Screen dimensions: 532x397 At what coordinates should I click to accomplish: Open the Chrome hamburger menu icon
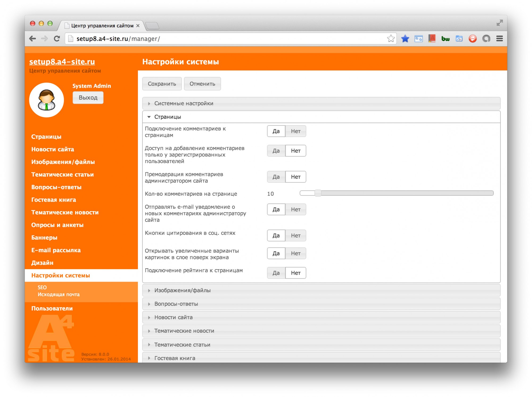click(x=500, y=39)
